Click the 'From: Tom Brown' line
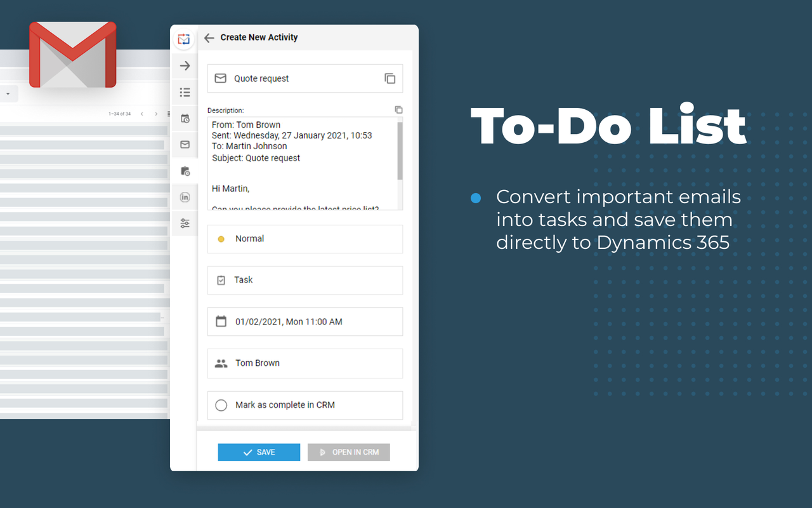 coord(246,125)
